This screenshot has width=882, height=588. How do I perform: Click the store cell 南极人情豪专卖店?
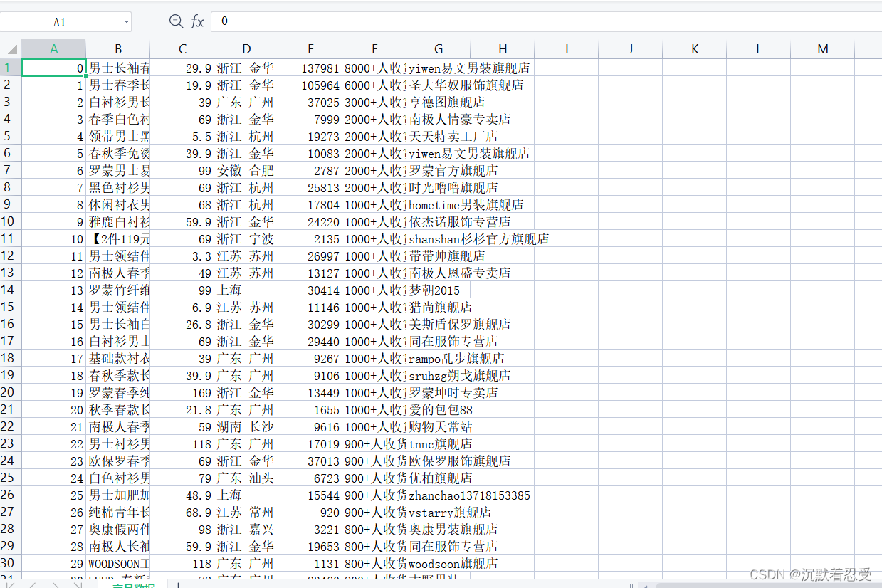(460, 119)
